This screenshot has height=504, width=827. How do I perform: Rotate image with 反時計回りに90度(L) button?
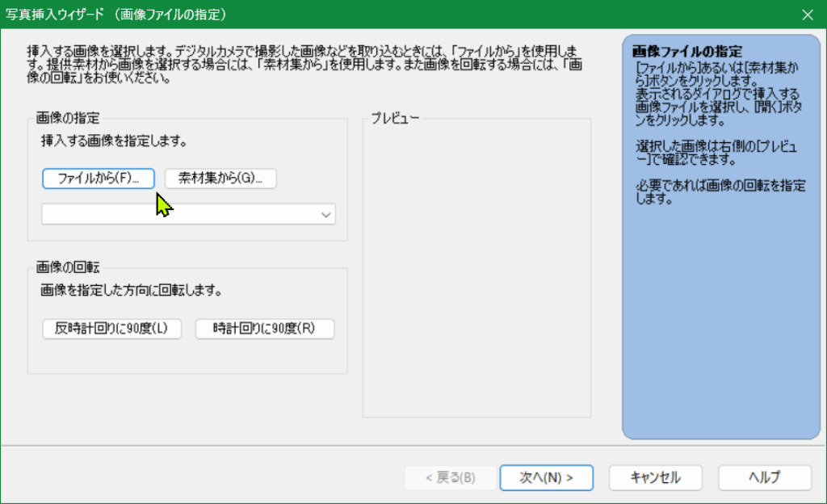(x=111, y=329)
